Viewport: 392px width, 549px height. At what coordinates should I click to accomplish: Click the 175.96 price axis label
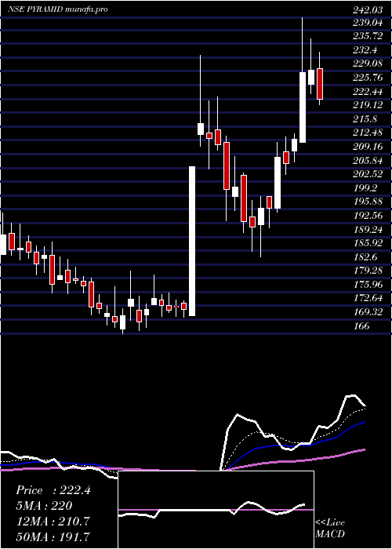click(368, 284)
